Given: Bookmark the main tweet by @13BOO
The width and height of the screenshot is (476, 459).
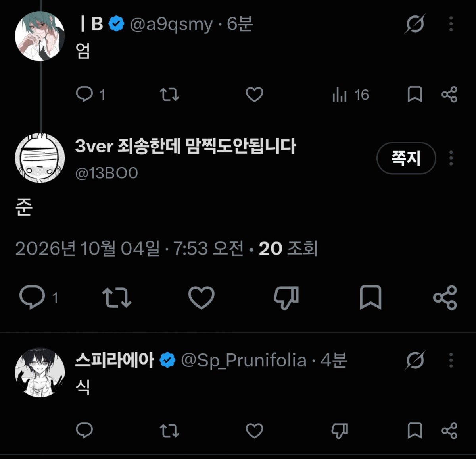Looking at the screenshot, I should coord(370,297).
